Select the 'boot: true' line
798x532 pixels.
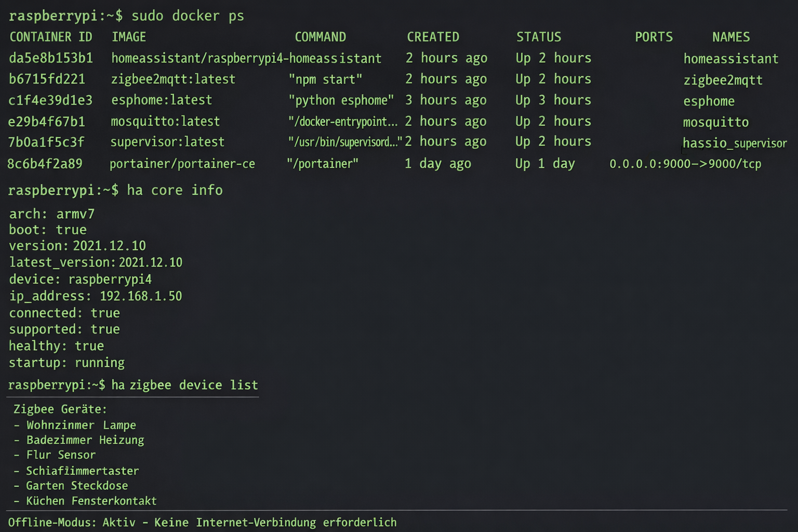pyautogui.click(x=48, y=230)
